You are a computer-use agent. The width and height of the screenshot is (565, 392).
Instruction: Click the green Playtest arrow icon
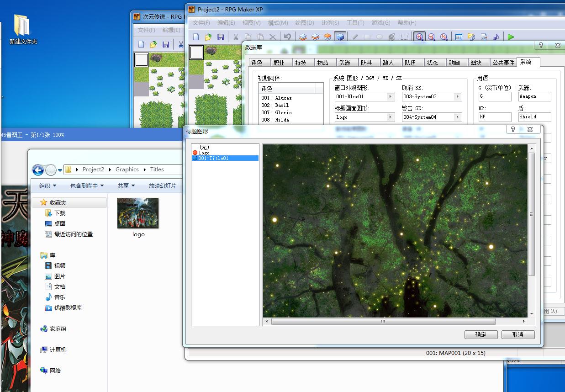click(511, 37)
